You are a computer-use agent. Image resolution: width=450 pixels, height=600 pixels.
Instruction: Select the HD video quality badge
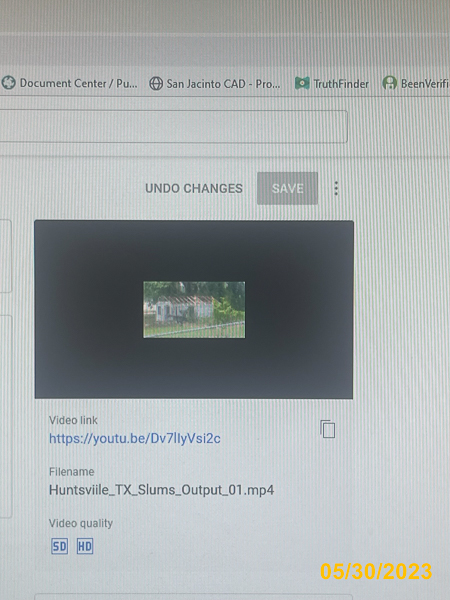click(x=85, y=546)
